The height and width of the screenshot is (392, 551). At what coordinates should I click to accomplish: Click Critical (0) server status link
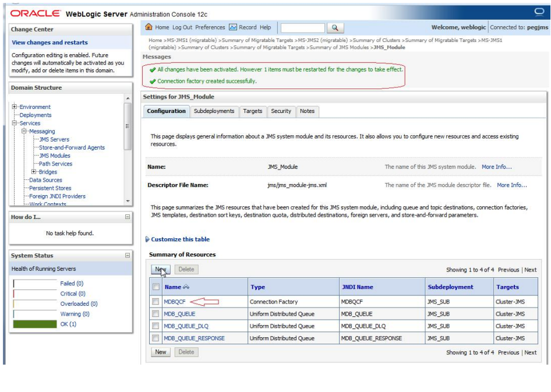click(73, 294)
